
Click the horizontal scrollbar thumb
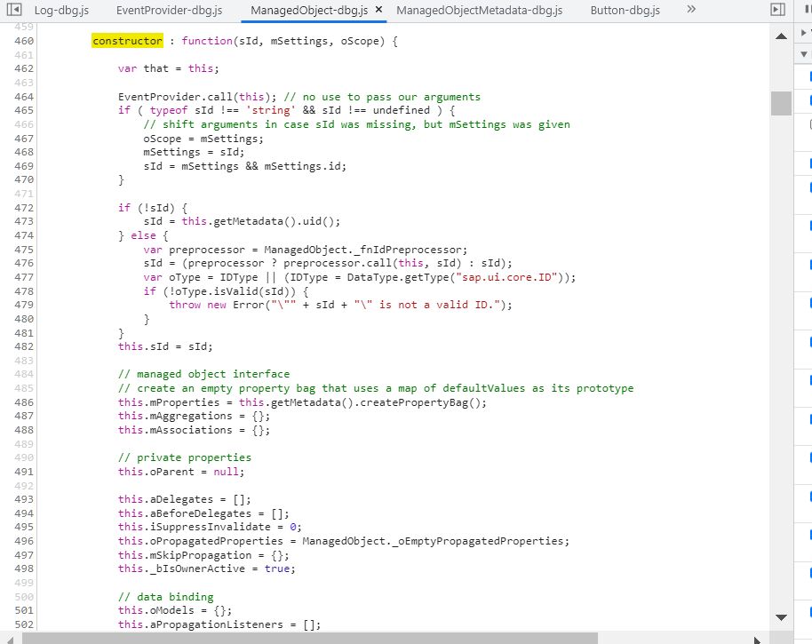point(310,639)
